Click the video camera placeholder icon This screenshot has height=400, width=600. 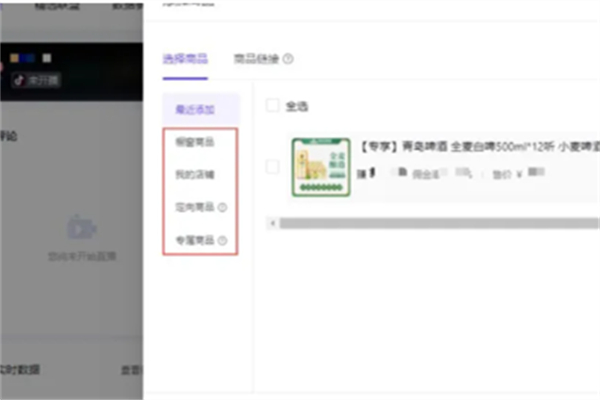click(82, 227)
